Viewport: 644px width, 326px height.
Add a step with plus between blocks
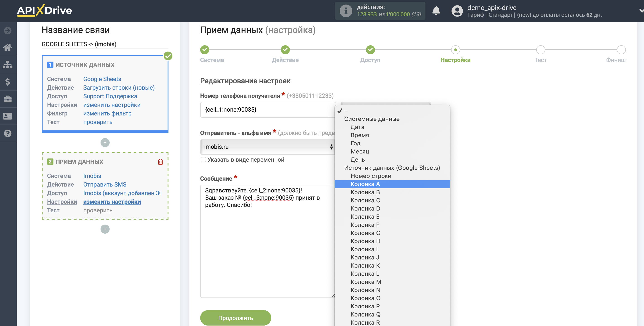105,143
